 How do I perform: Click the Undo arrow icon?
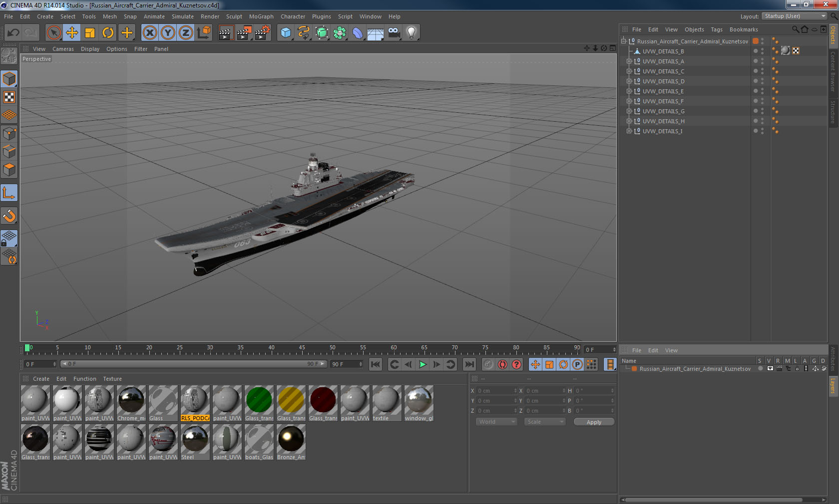coord(13,33)
